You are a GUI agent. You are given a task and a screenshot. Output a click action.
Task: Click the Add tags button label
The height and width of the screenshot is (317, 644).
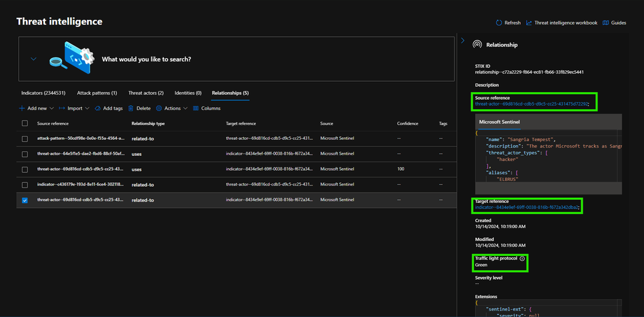click(113, 108)
